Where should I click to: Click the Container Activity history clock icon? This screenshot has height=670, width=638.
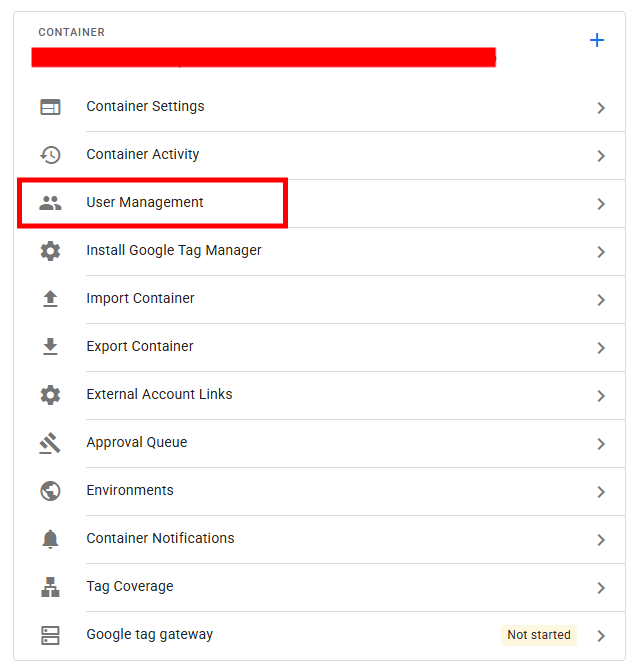(50, 155)
